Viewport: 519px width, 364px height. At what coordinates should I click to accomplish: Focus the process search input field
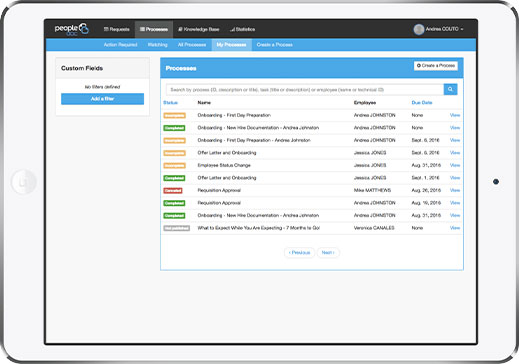(305, 89)
